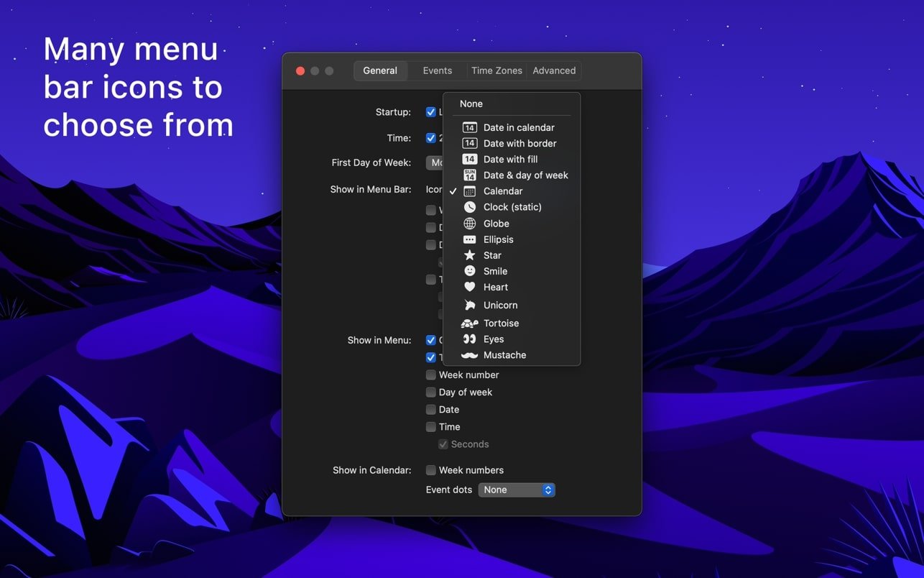Pick the Tortoise icon option
This screenshot has width=924, height=578.
501,324
